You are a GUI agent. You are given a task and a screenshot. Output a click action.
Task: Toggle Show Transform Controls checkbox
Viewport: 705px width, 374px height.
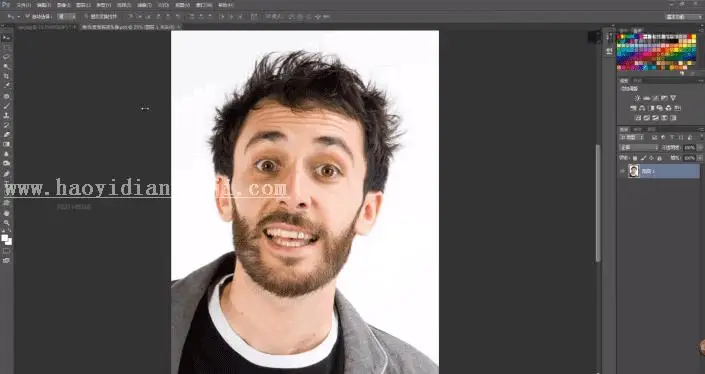(x=87, y=17)
